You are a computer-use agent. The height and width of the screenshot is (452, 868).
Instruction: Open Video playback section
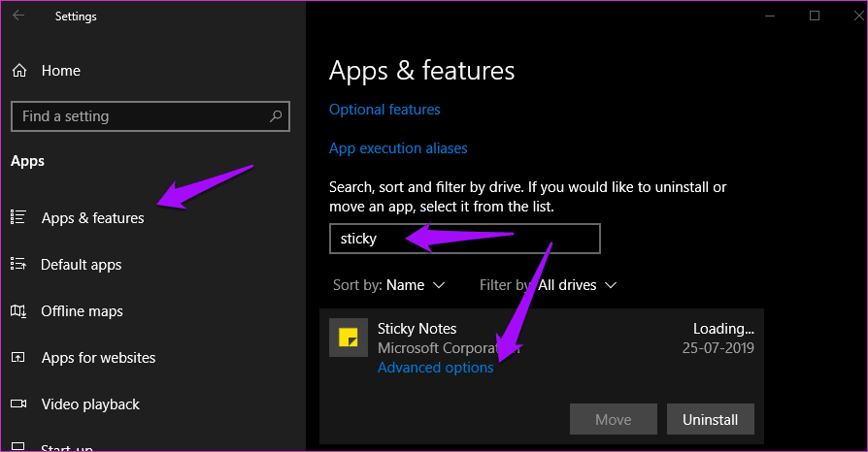pyautogui.click(x=90, y=404)
